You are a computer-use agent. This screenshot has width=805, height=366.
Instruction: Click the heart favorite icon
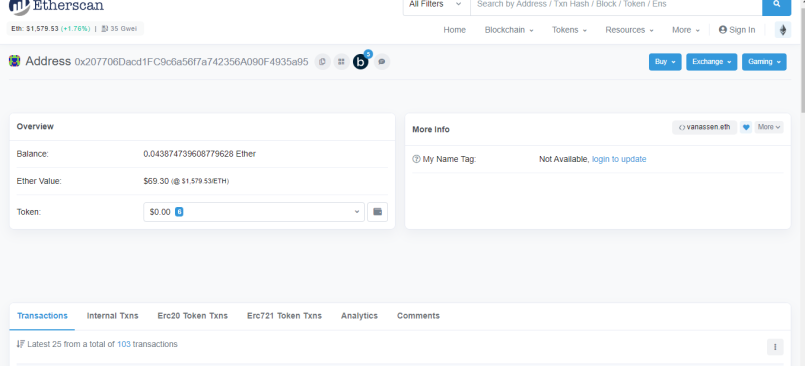(x=746, y=127)
